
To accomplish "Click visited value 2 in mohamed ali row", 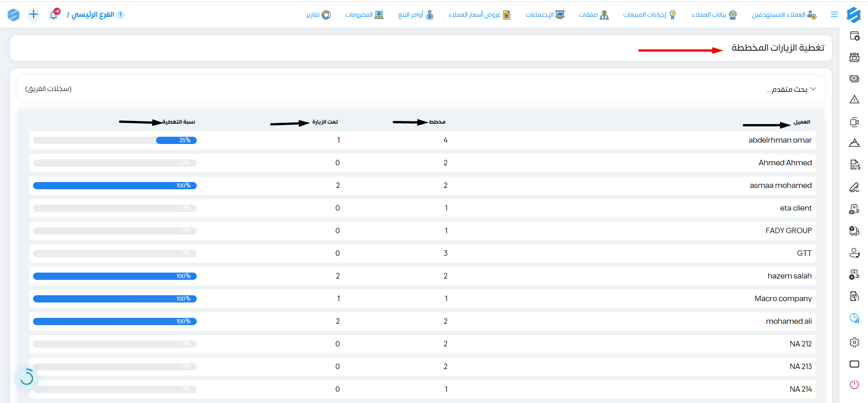I will click(x=338, y=321).
